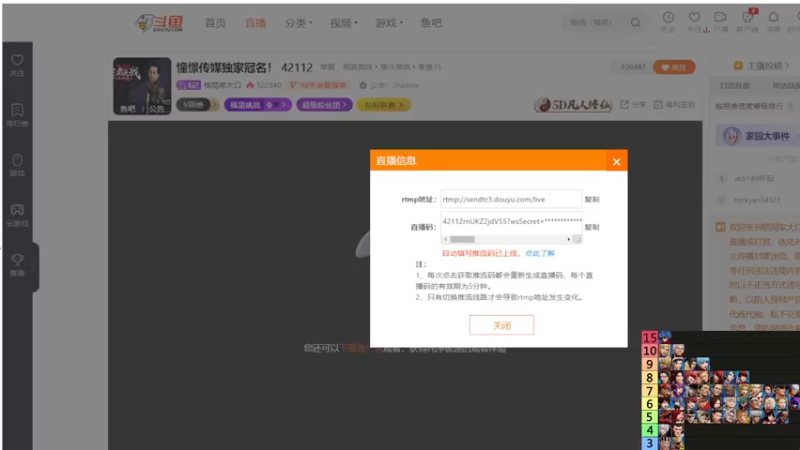Select ranked user rockyan54321
Viewport: 800px width, 450px height.
757,200
